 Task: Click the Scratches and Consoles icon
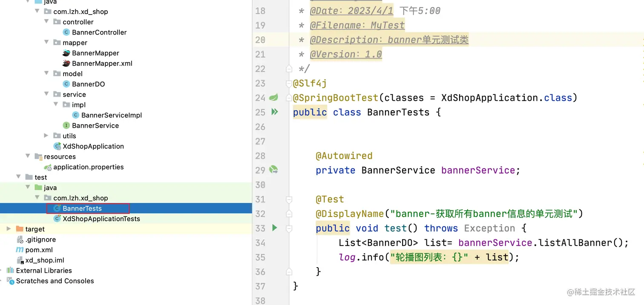[x=10, y=281]
